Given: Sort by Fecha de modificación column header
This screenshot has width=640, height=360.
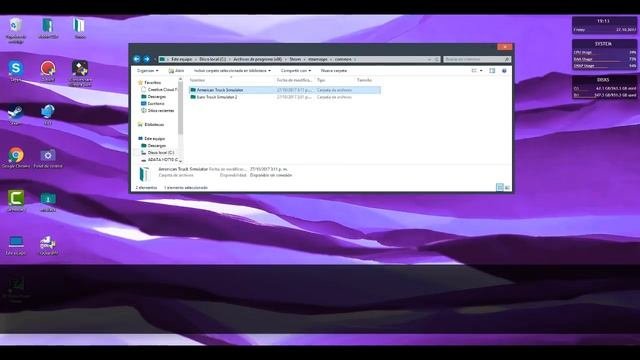Looking at the screenshot, I should [294, 80].
